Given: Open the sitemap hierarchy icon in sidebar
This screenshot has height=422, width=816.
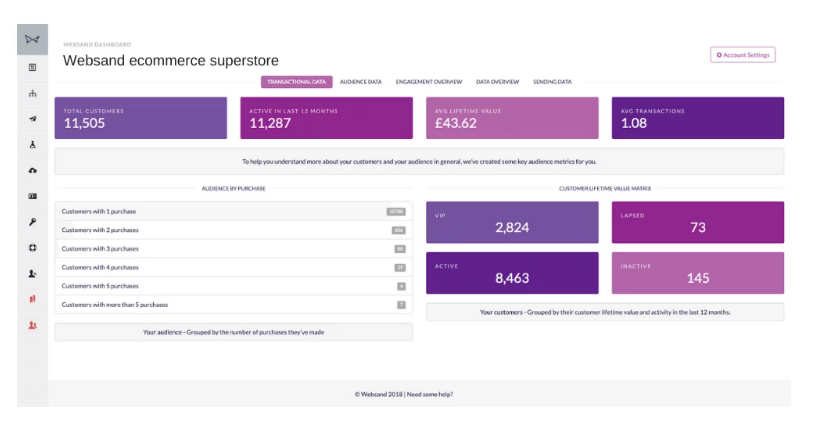Looking at the screenshot, I should pos(32,94).
